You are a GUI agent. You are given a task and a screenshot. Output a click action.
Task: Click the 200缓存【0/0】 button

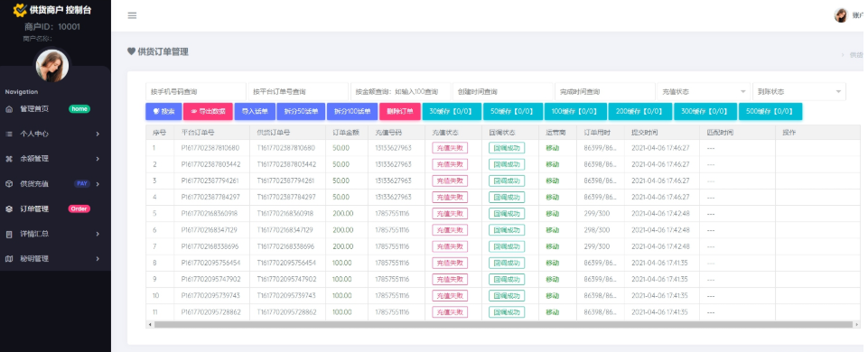[x=639, y=111]
